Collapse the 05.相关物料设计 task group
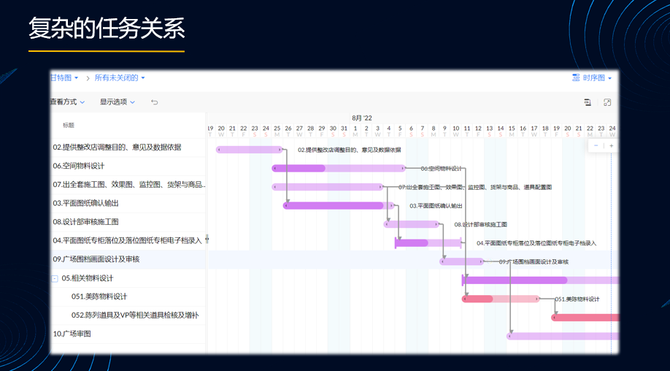670x371 pixels. tap(55, 279)
